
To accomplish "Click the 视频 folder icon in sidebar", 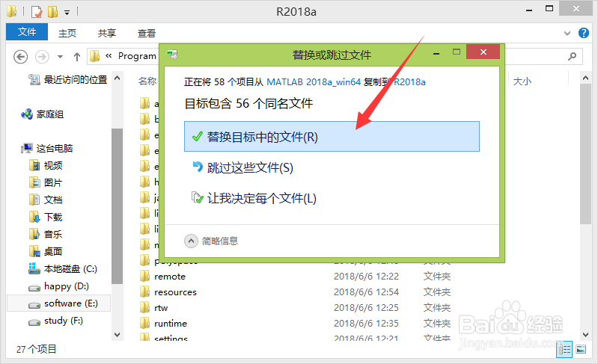I will [x=34, y=166].
